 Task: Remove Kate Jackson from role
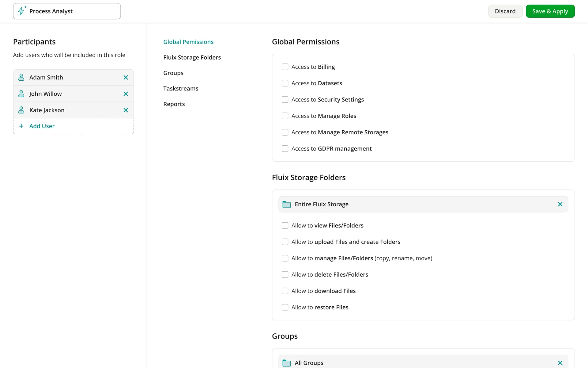click(126, 110)
